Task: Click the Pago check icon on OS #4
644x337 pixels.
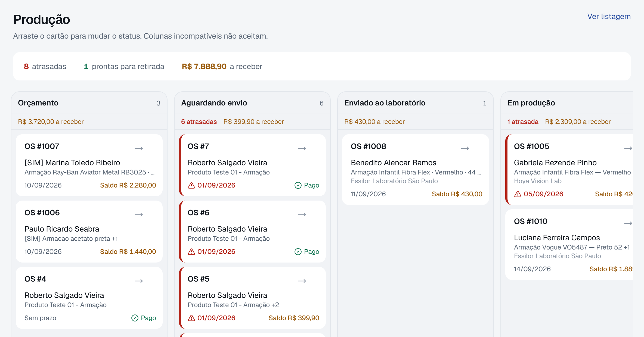Action: pyautogui.click(x=135, y=318)
